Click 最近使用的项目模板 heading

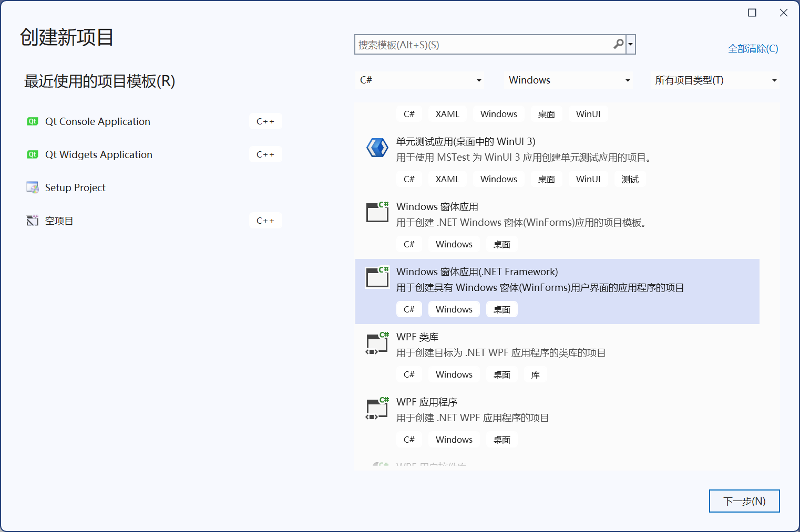coord(100,81)
